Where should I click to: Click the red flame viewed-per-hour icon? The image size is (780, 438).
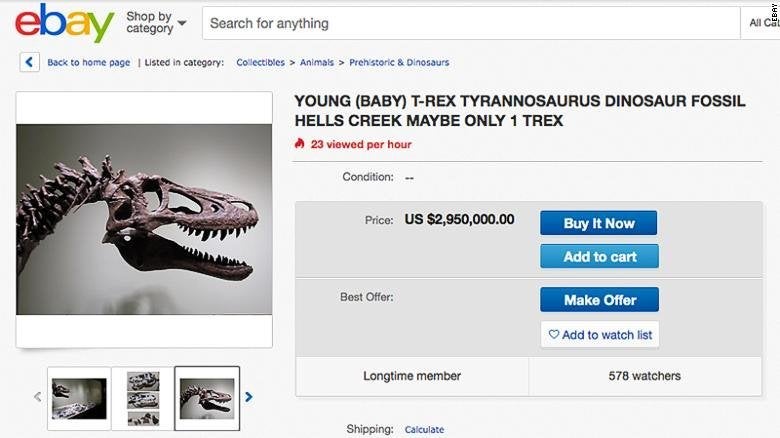pyautogui.click(x=299, y=144)
